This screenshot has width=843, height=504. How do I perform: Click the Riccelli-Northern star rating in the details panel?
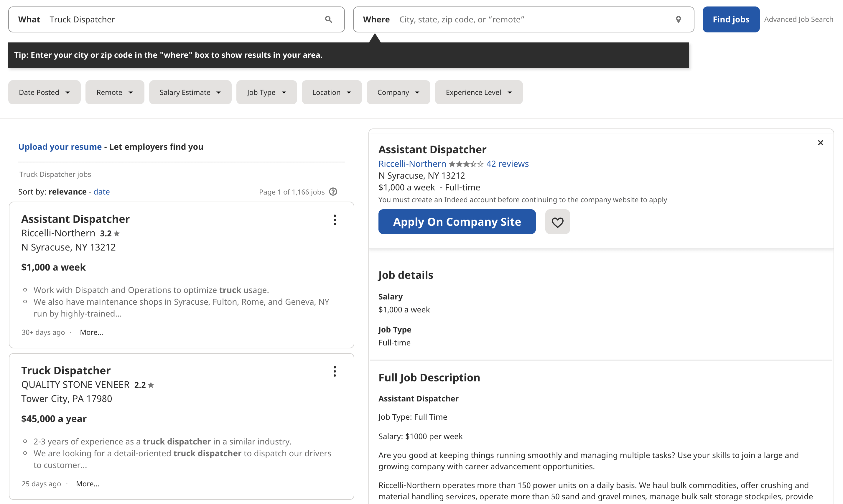click(466, 164)
